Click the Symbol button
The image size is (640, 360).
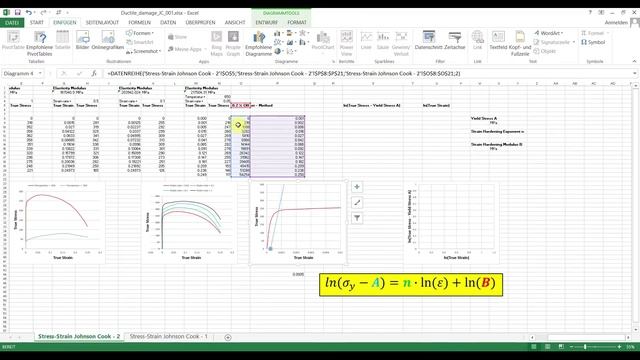593,42
